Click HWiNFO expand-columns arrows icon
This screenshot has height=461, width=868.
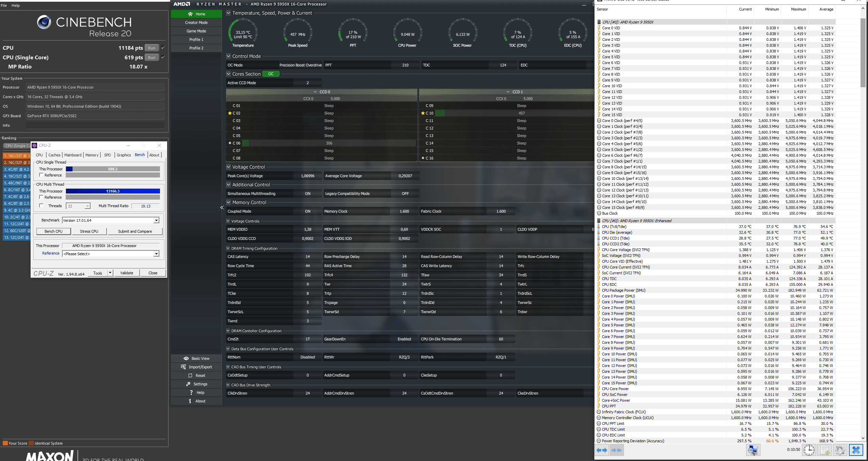(602, 450)
